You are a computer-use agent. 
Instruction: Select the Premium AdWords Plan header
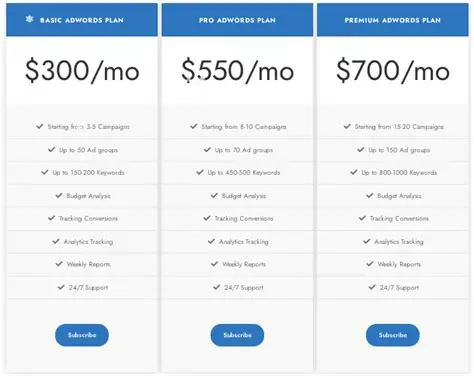(x=393, y=20)
